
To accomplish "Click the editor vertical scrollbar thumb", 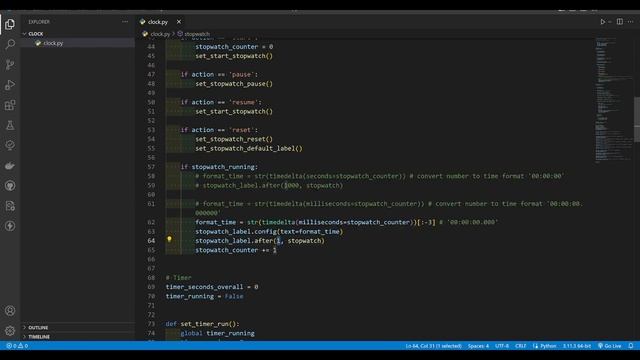I will [x=637, y=119].
